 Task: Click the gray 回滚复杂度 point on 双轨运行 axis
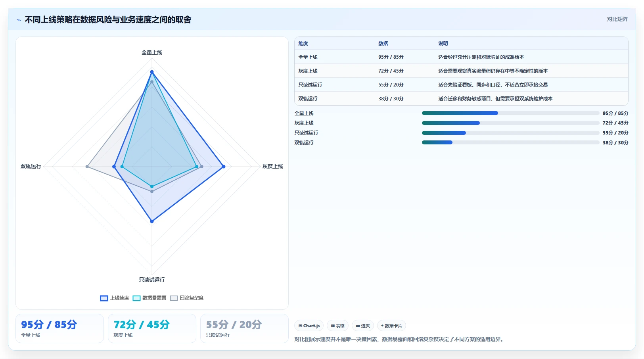[x=87, y=167]
